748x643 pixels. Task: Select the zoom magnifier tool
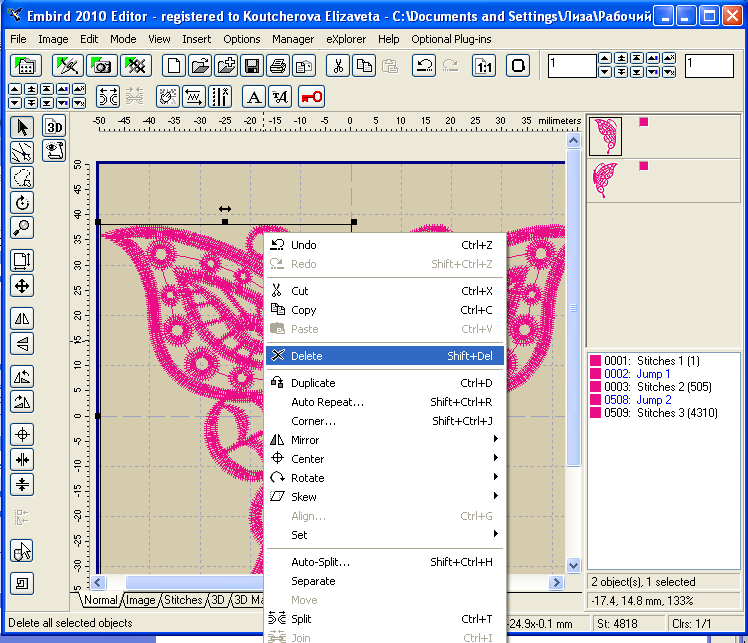coord(22,227)
